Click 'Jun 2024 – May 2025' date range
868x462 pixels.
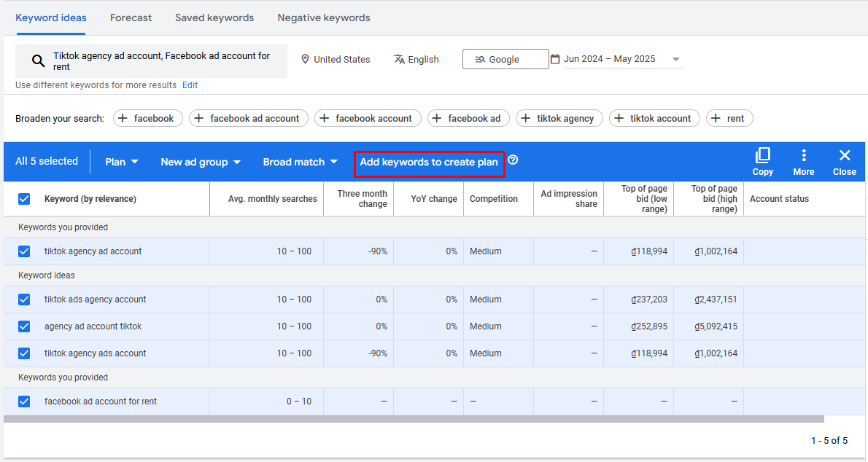click(610, 59)
